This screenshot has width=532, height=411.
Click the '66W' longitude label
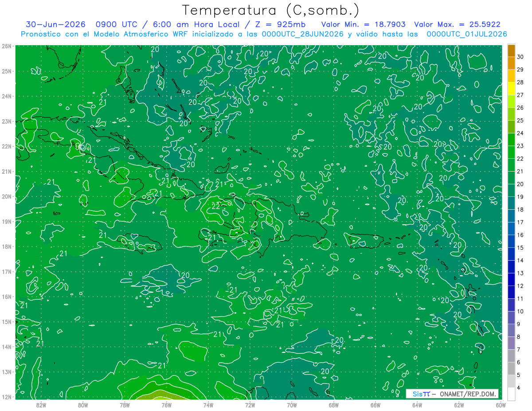tap(375, 405)
